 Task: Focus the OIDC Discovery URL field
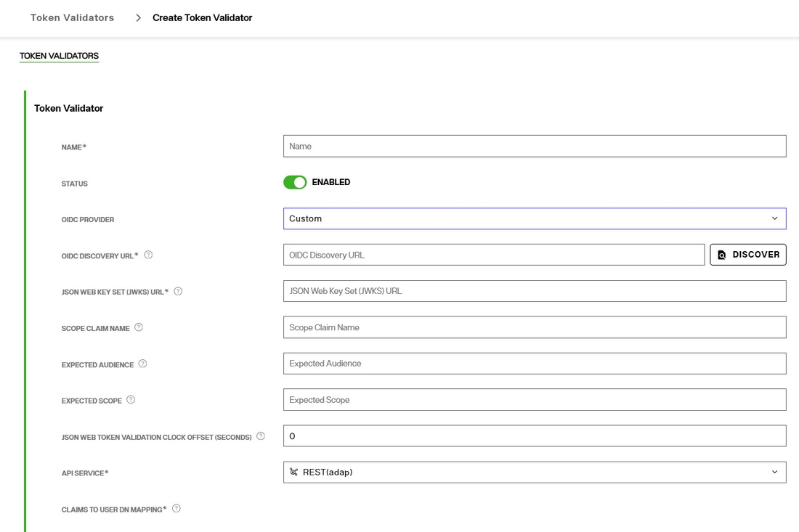tap(494, 255)
